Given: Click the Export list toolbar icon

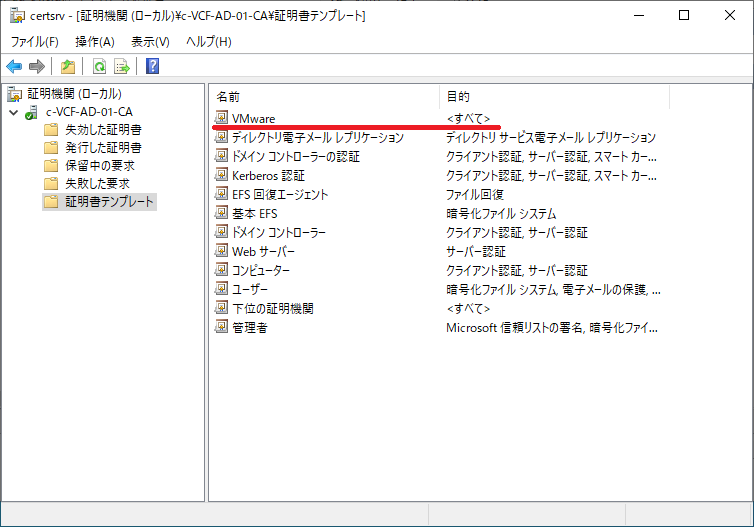Looking at the screenshot, I should click(x=122, y=66).
